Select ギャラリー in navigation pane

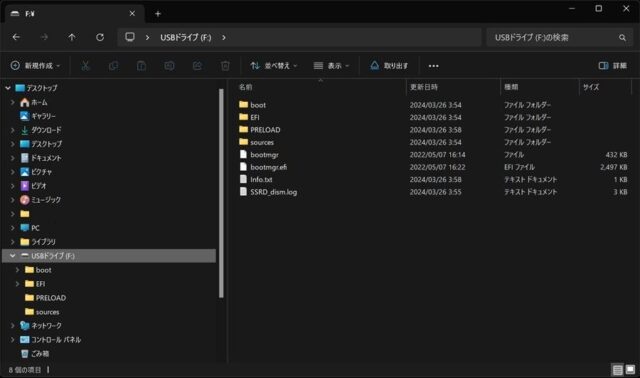coord(44,116)
